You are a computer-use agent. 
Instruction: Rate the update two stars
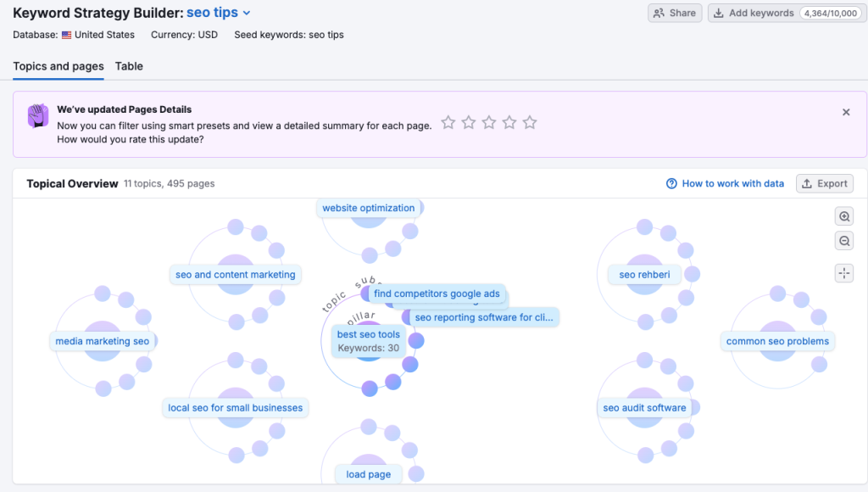(469, 122)
